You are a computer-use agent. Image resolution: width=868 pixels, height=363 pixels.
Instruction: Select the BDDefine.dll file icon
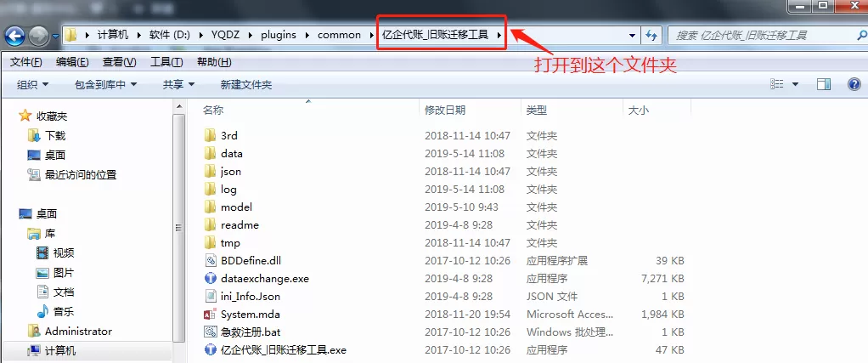210,260
